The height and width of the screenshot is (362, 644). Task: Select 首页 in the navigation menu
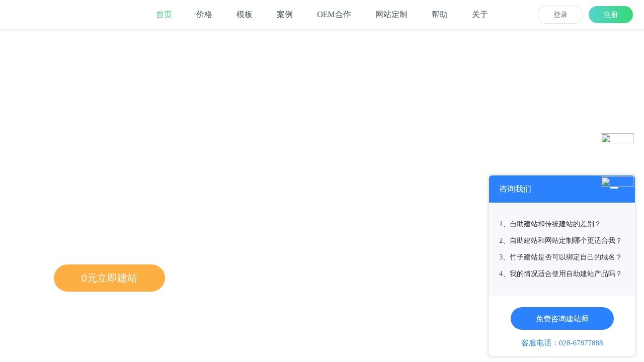(x=164, y=15)
